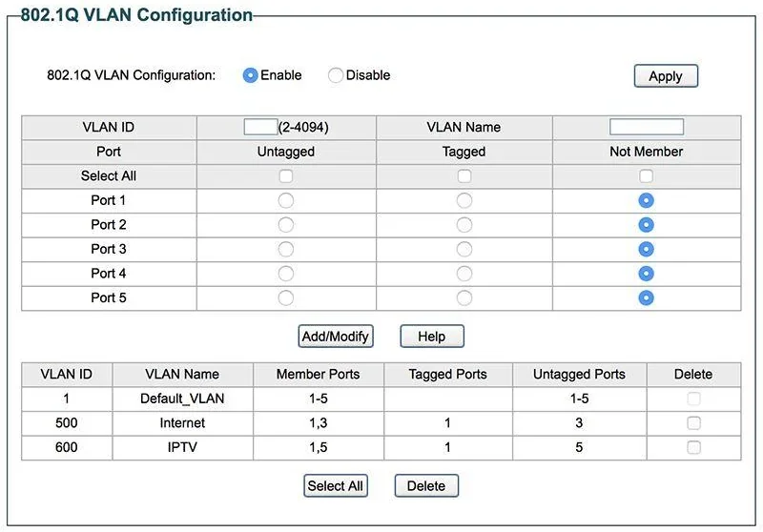Set Port 1 as Untagged
763x532 pixels.
tap(285, 200)
